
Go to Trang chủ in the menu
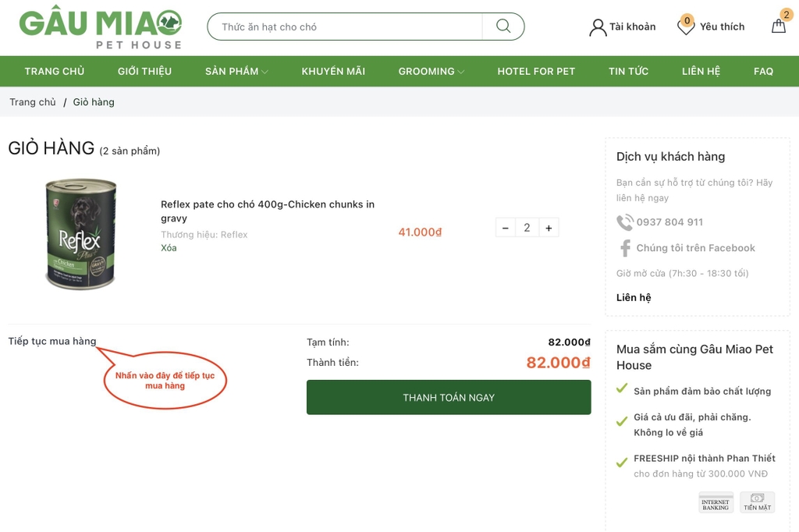[55, 71]
